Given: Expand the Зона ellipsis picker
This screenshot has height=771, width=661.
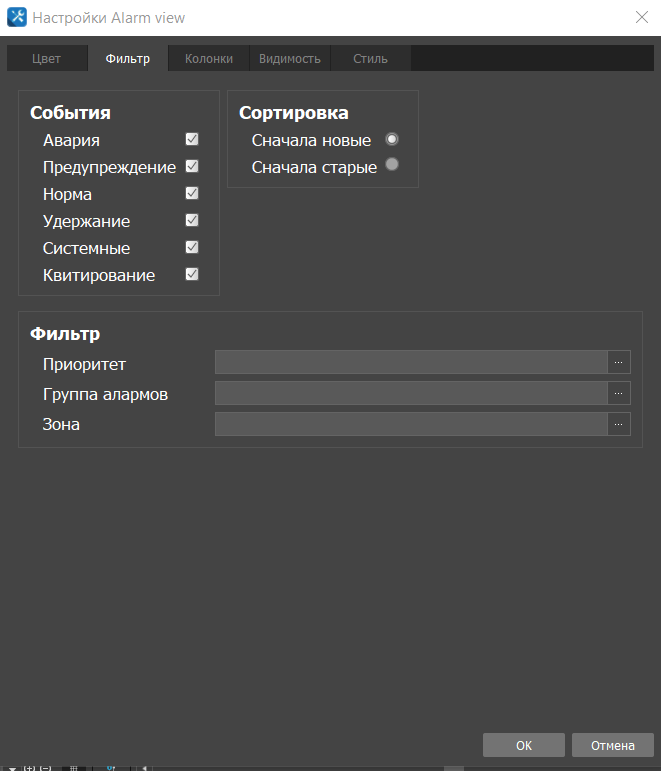Looking at the screenshot, I should (619, 424).
